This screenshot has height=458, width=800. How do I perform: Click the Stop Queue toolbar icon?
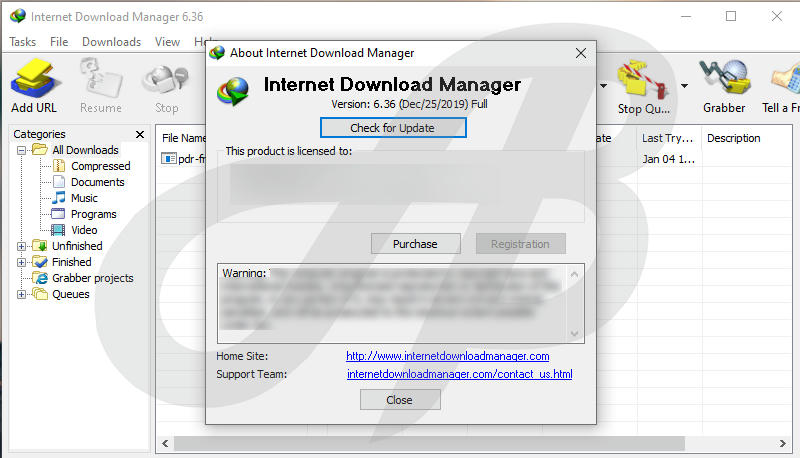point(644,79)
